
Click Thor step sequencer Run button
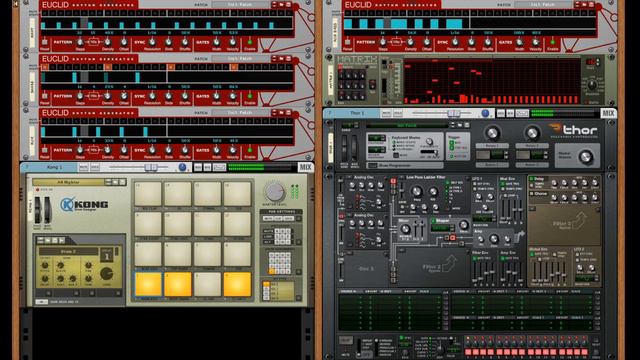click(346, 341)
